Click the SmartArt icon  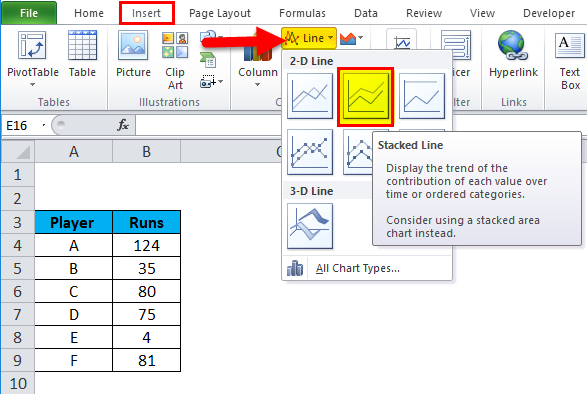click(x=208, y=60)
